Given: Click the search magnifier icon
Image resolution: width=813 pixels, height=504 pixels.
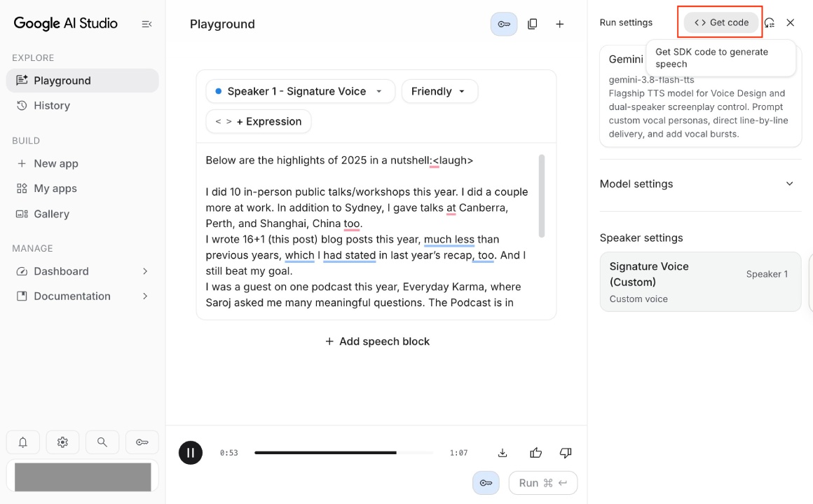Looking at the screenshot, I should point(102,442).
